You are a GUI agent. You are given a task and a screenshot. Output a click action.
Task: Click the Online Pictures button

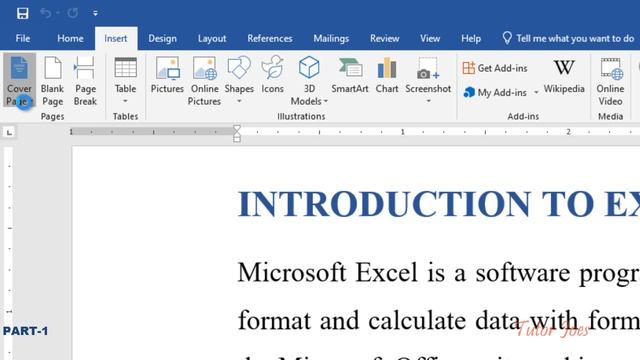[x=204, y=81]
